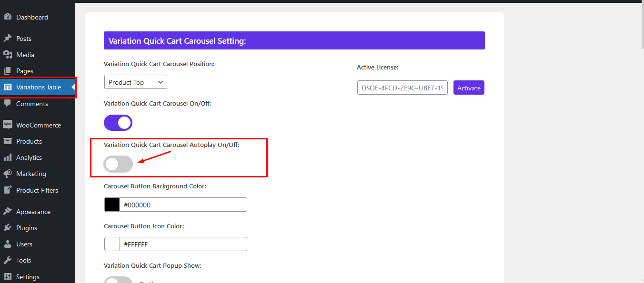Open Dashboard menu item
This screenshot has width=644, height=283.
pos(38,17)
